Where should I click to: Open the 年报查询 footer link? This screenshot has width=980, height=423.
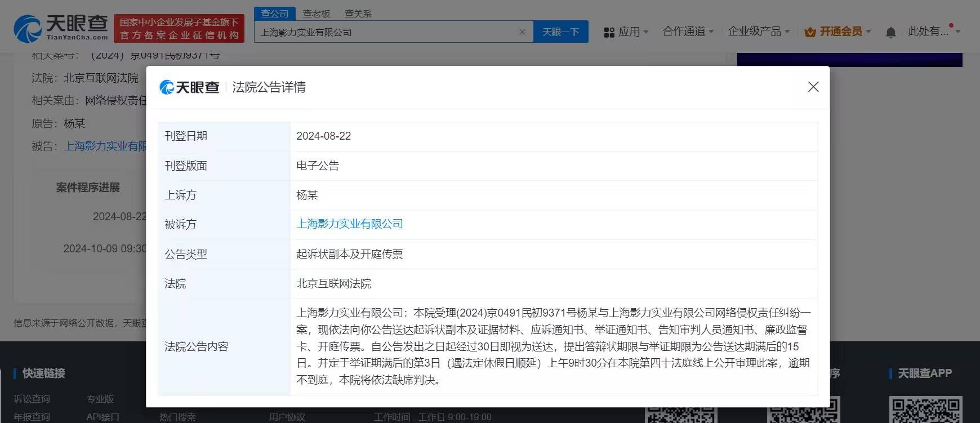32,417
